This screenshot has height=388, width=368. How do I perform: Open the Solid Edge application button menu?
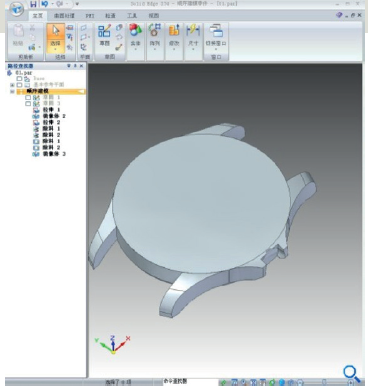(x=16, y=9)
